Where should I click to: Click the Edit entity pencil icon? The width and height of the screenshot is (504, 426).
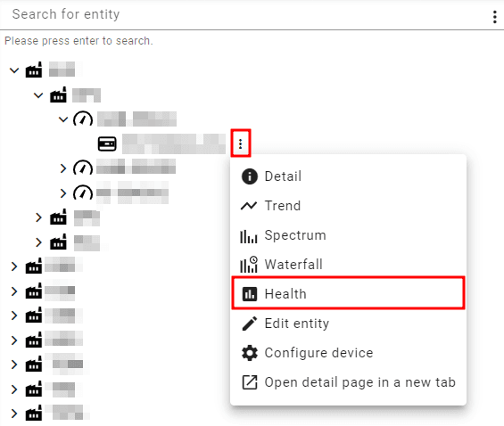[250, 324]
